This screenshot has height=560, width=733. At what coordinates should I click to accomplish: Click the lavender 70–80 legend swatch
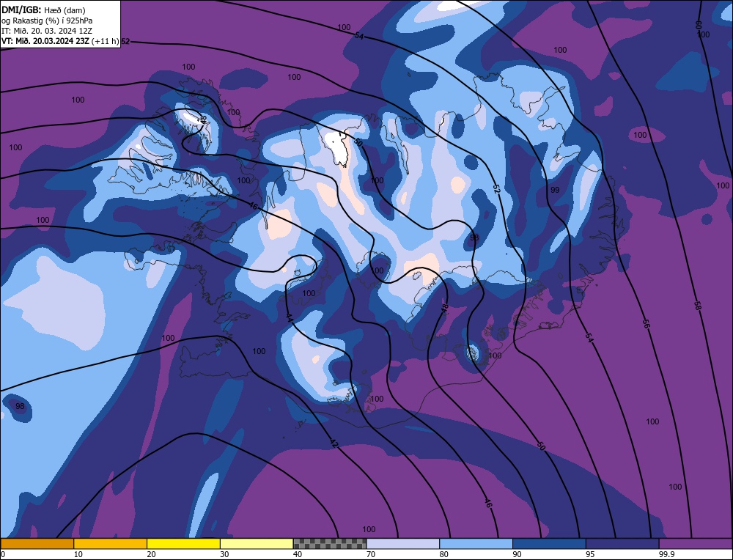(x=403, y=543)
